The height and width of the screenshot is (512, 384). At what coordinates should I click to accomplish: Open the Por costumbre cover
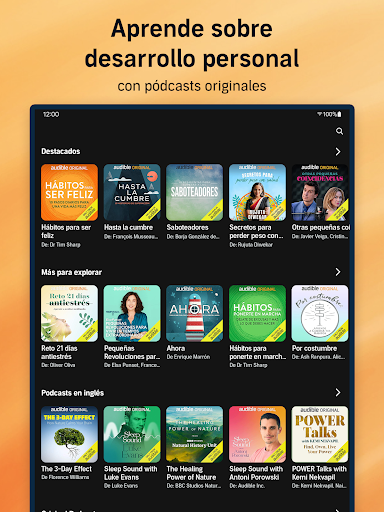[x=320, y=313]
